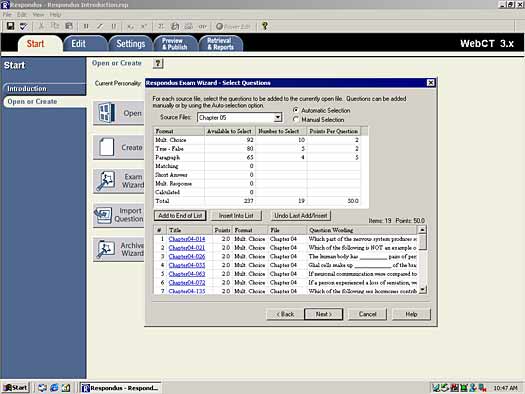Click Add to End of List button
This screenshot has height=394, width=525.
pos(180,216)
